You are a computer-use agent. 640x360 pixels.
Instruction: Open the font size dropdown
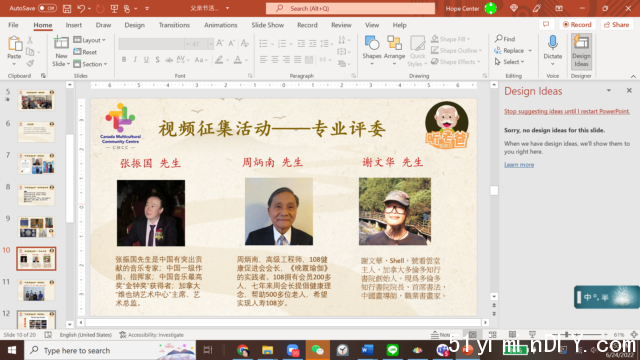pyautogui.click(x=211, y=44)
